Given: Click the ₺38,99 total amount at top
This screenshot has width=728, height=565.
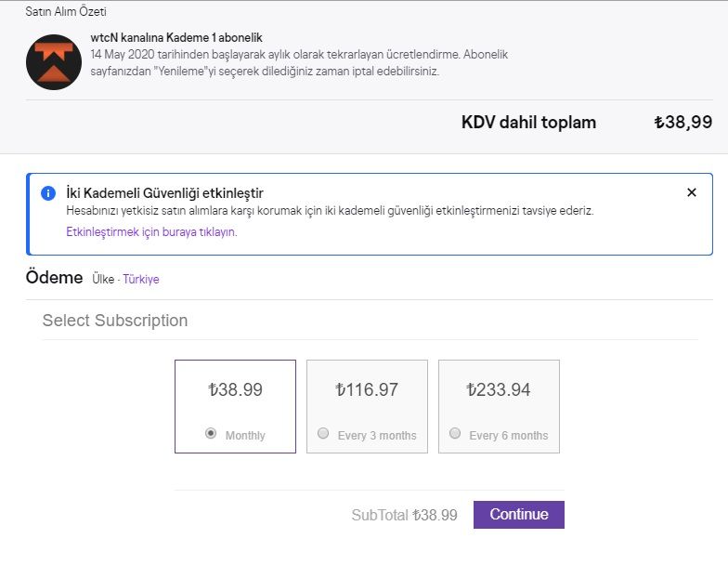Looking at the screenshot, I should point(682,123).
